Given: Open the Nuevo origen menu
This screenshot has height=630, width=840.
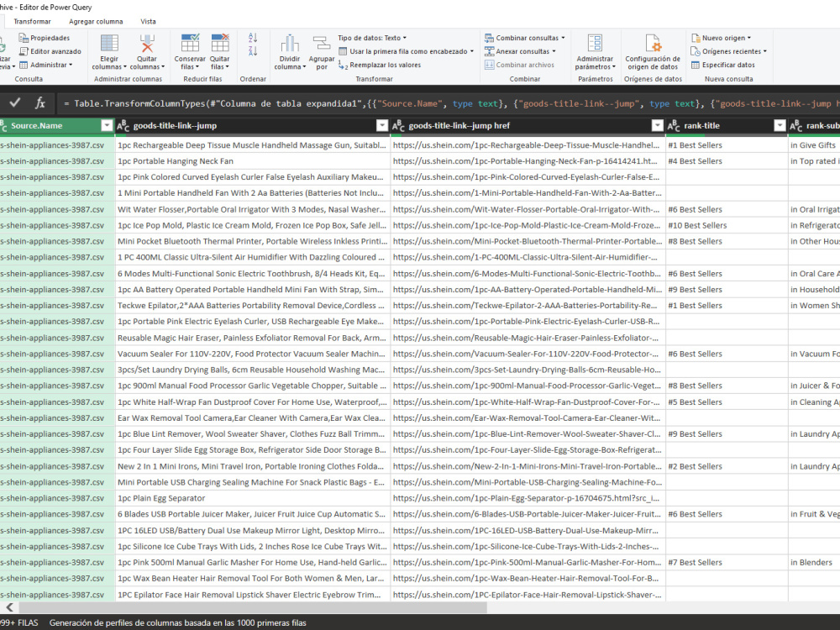Looking at the screenshot, I should pyautogui.click(x=721, y=38).
